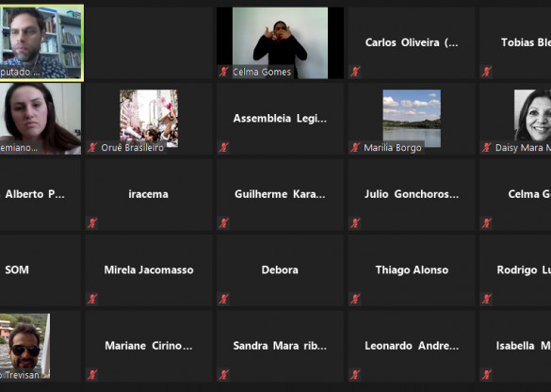551x392 pixels.
Task: Click muted mic icon on Sandra Mara tile
Action: 224,375
